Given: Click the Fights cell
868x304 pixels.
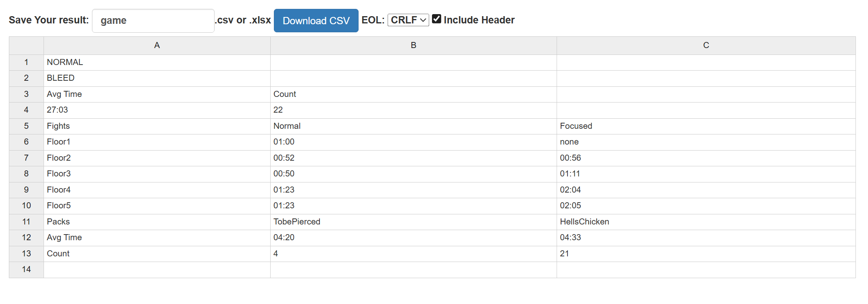Looking at the screenshot, I should click(x=157, y=126).
